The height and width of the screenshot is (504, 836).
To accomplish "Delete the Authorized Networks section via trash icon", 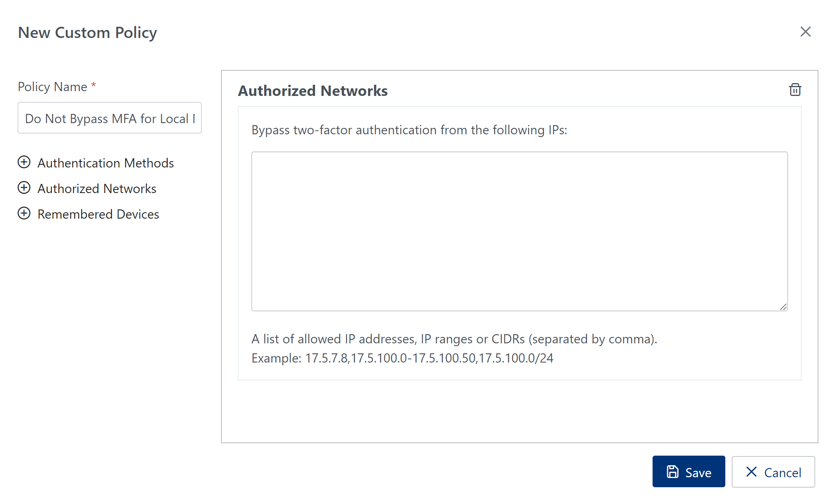I will pos(795,90).
